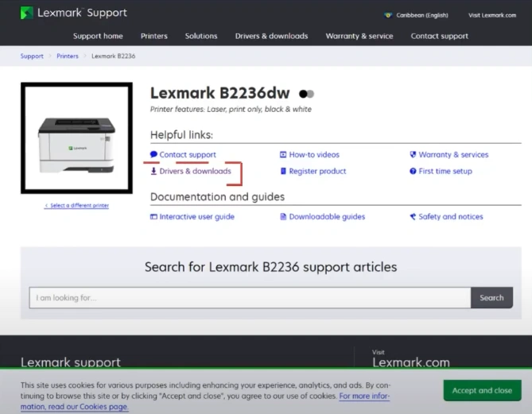Click the Register product icon

pos(283,171)
